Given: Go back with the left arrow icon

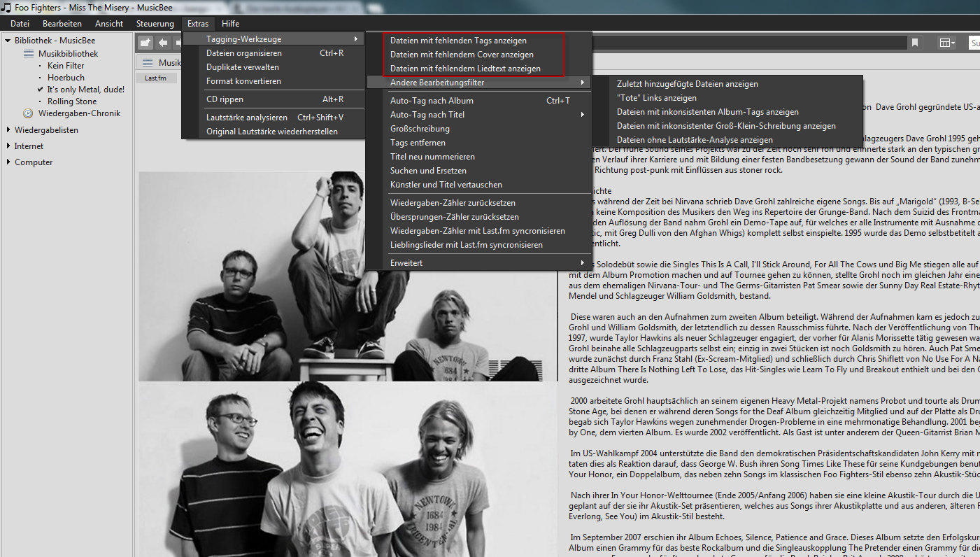Looking at the screenshot, I should (x=162, y=43).
